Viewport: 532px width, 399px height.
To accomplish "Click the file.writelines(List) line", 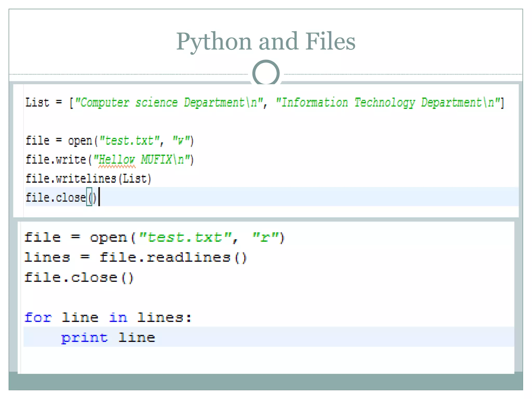I will [x=88, y=179].
